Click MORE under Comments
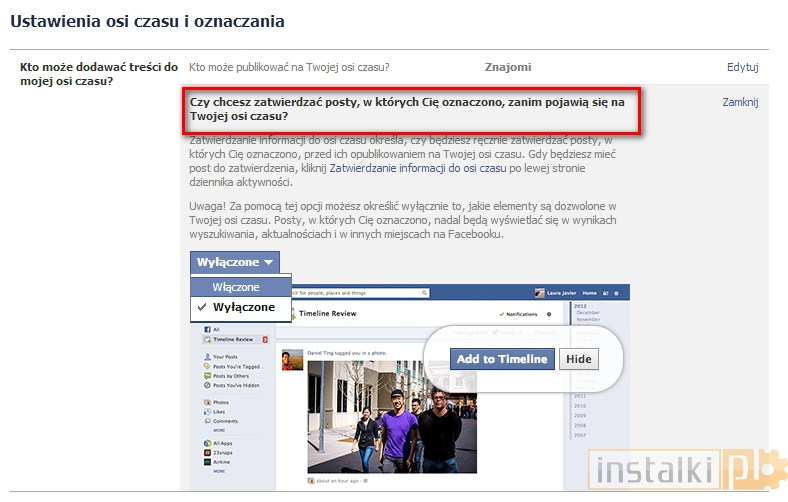Screen dimensions: 788x502 pyautogui.click(x=219, y=430)
